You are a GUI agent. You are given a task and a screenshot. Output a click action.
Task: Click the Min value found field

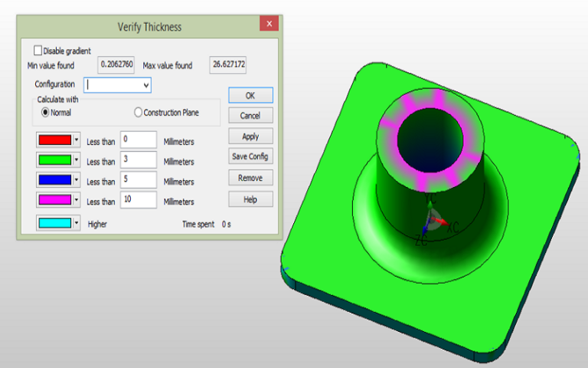(x=116, y=64)
